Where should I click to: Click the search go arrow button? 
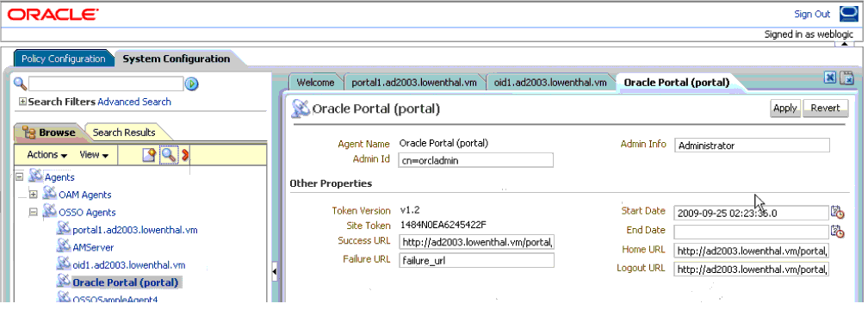point(192,84)
